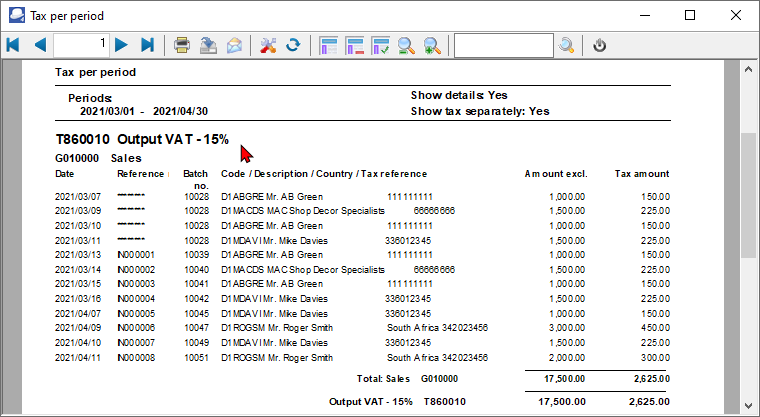760x417 pixels.
Task: Click reference IN000001
Action: click(x=136, y=255)
